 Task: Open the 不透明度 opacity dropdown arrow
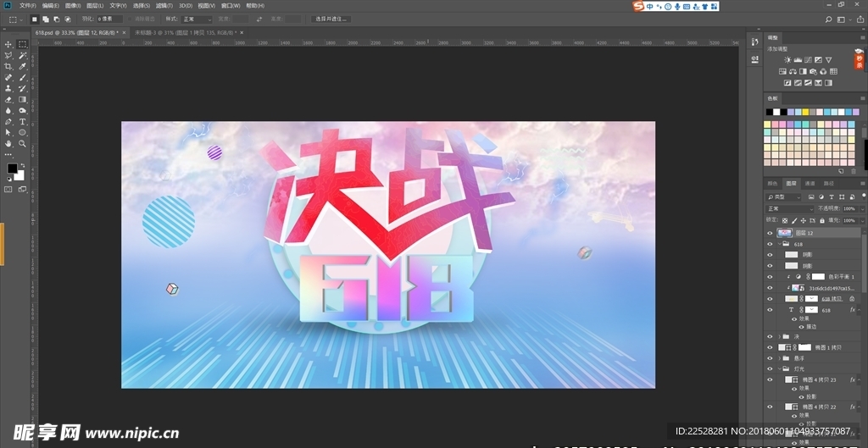click(862, 208)
